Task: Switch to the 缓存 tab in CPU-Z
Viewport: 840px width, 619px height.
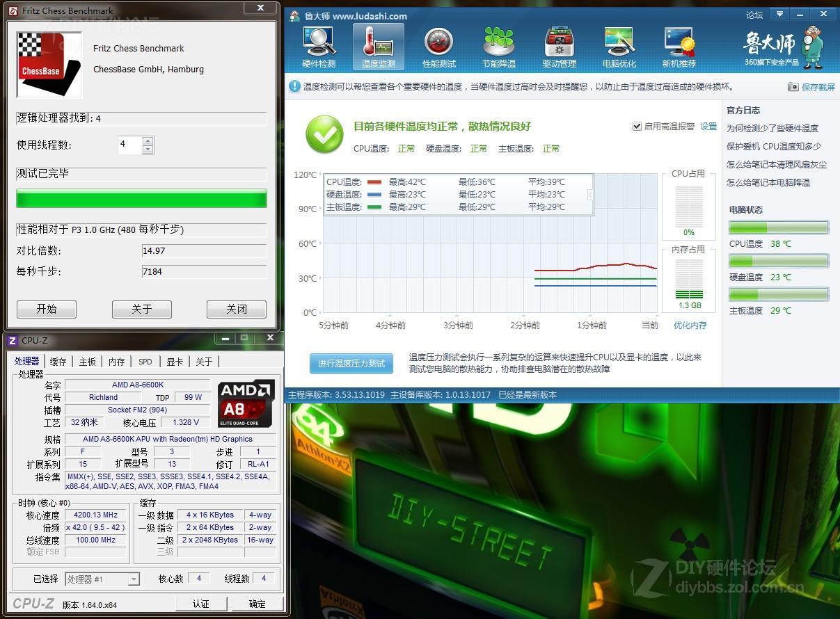Action: click(58, 362)
